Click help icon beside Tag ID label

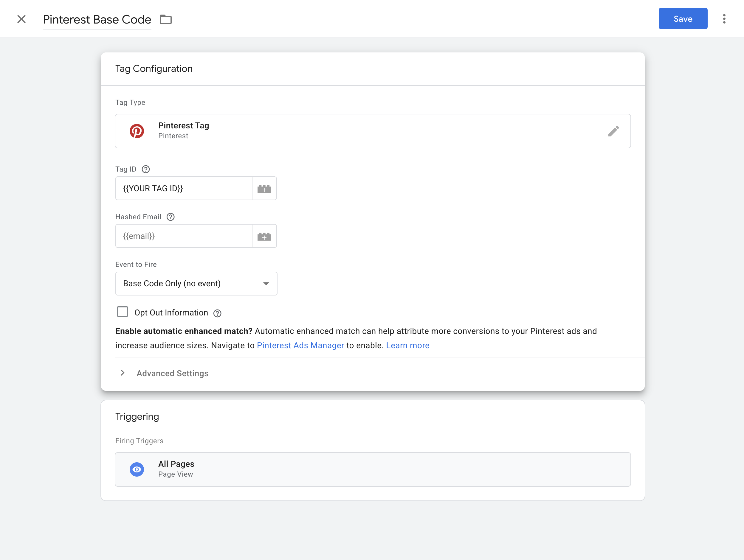[146, 169]
